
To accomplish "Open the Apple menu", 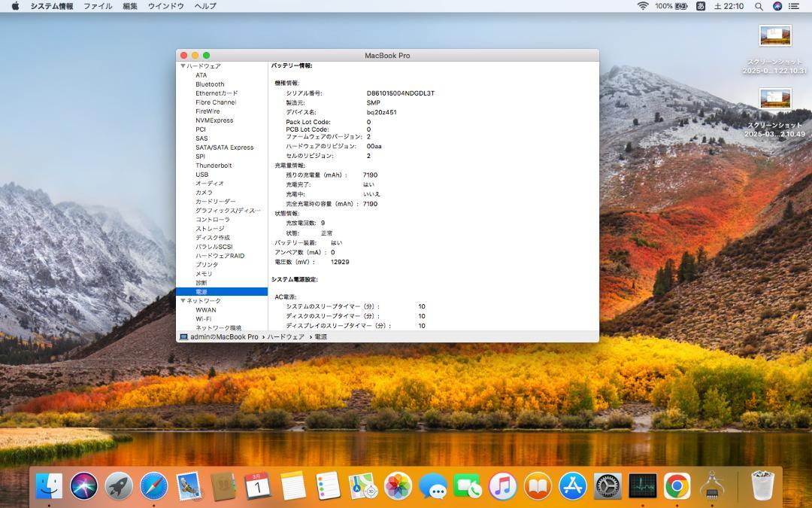I will (x=15, y=6).
